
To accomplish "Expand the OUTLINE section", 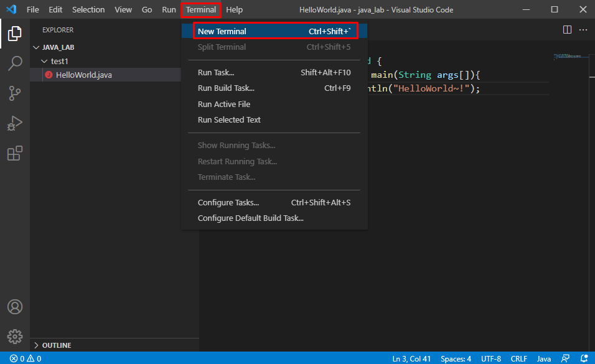I will tap(37, 345).
